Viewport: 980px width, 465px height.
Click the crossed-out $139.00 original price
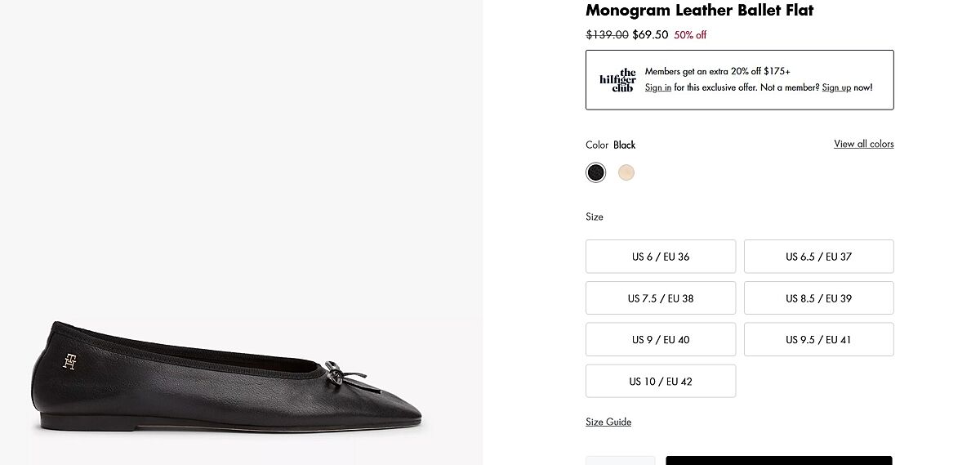pos(607,35)
